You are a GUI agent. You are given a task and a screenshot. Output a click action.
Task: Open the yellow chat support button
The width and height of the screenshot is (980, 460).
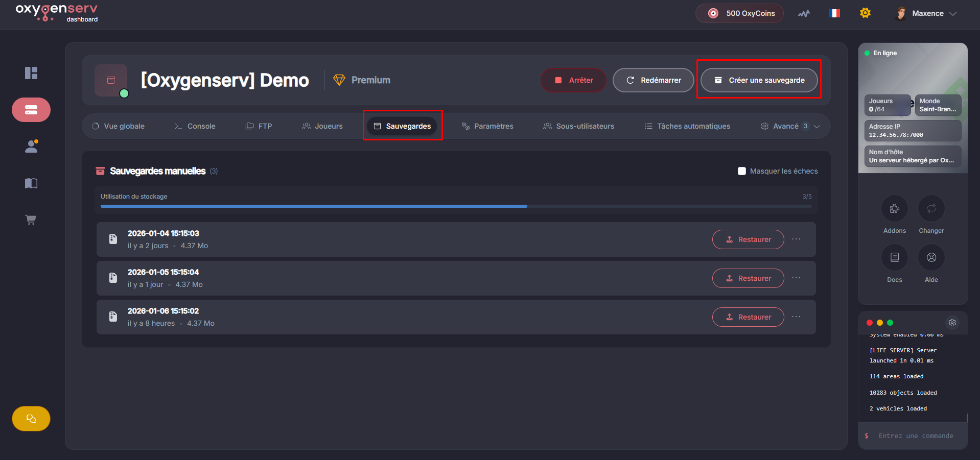[x=31, y=419]
